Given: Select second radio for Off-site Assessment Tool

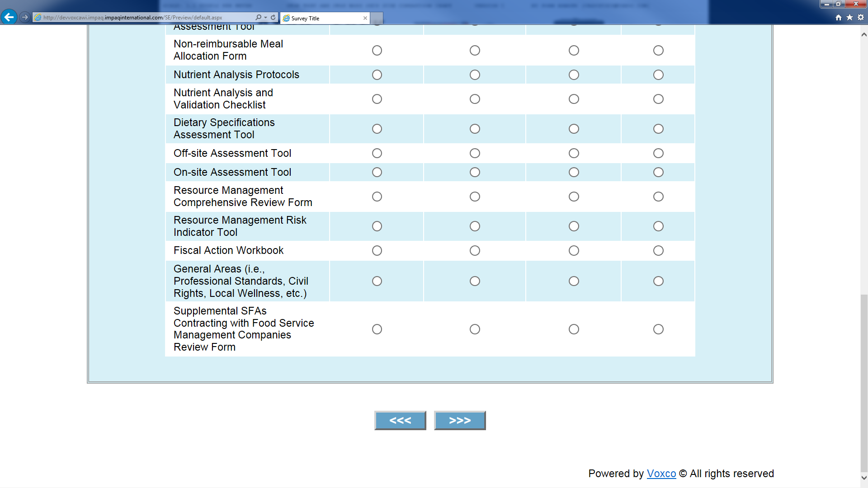Looking at the screenshot, I should 475,154.
